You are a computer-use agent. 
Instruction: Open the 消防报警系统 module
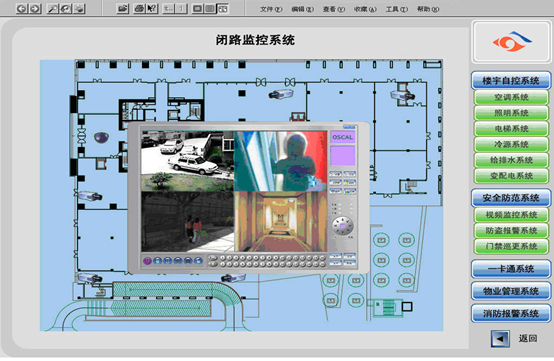511,313
